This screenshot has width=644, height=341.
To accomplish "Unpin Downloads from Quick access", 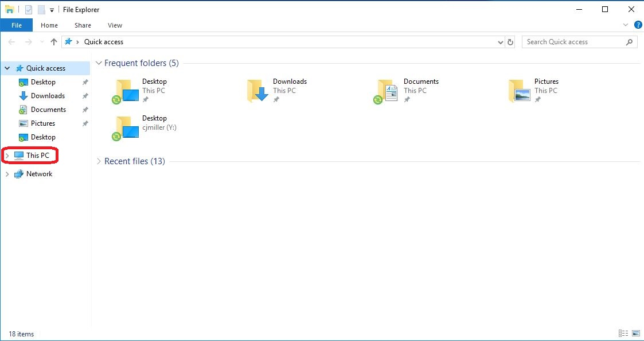I will pyautogui.click(x=85, y=95).
